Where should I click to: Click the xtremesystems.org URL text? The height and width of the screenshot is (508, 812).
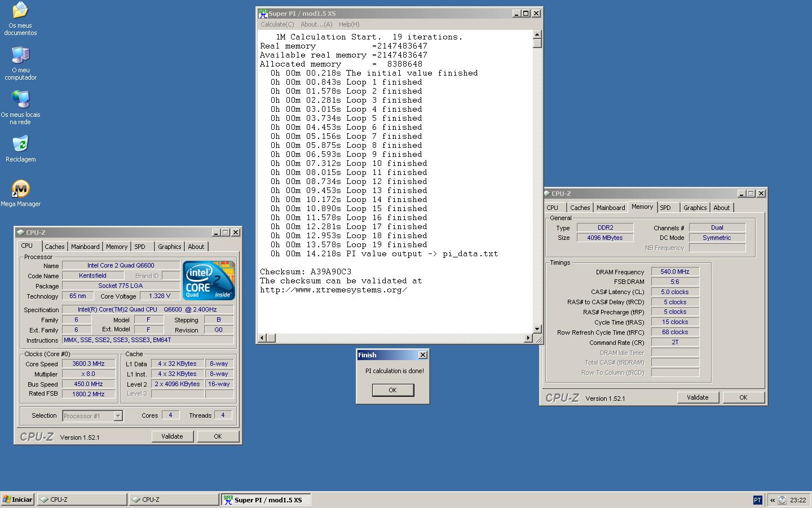click(x=334, y=290)
